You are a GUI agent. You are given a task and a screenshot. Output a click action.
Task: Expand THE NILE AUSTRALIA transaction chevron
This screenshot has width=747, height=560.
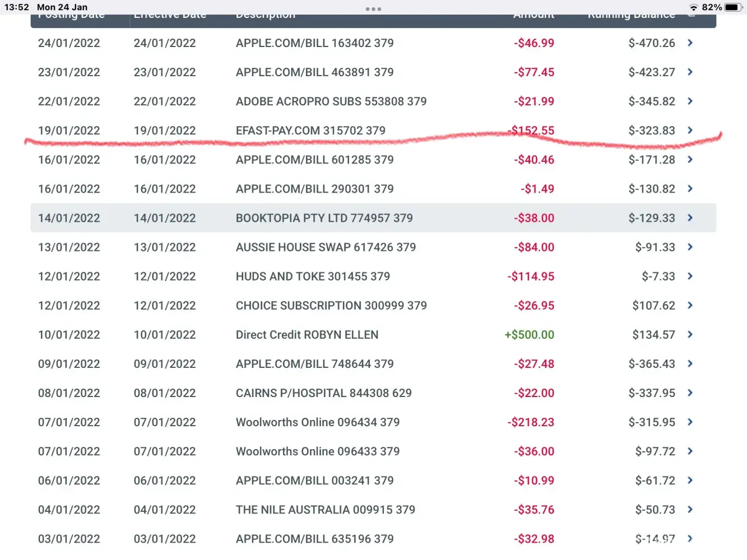pos(690,510)
